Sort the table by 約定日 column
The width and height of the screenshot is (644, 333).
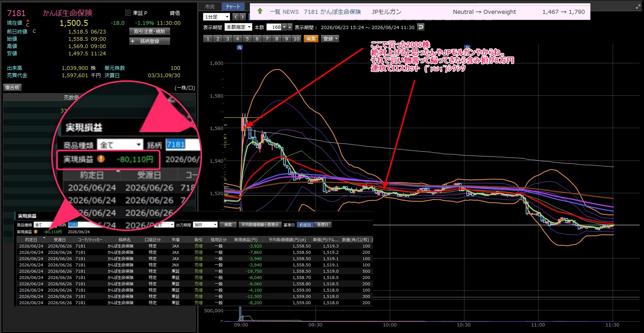pos(31,239)
